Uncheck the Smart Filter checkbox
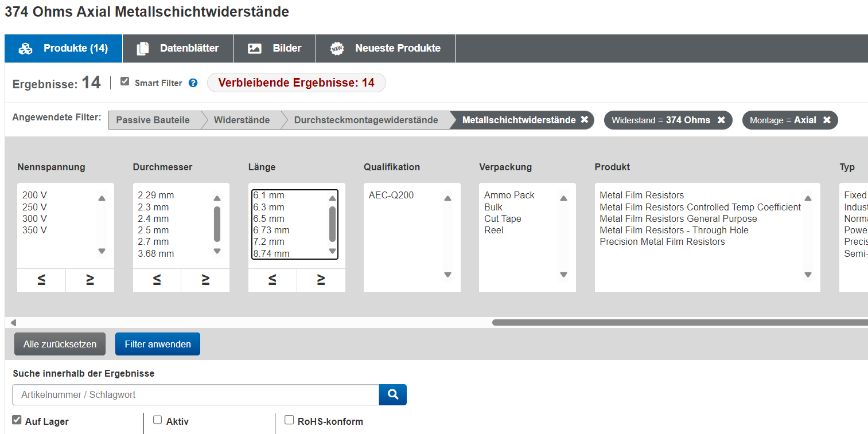This screenshot has width=868, height=434. pos(124,81)
